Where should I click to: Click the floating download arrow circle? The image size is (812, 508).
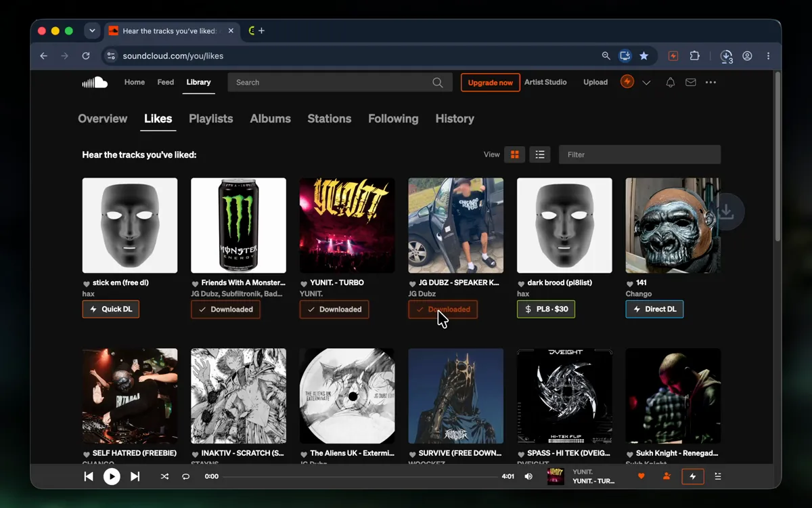pyautogui.click(x=727, y=212)
